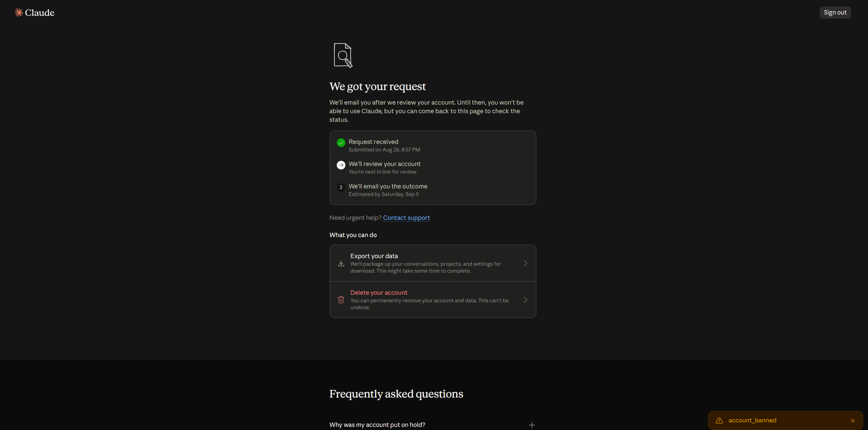Click the Request received step label
The image size is (868, 430).
[373, 142]
